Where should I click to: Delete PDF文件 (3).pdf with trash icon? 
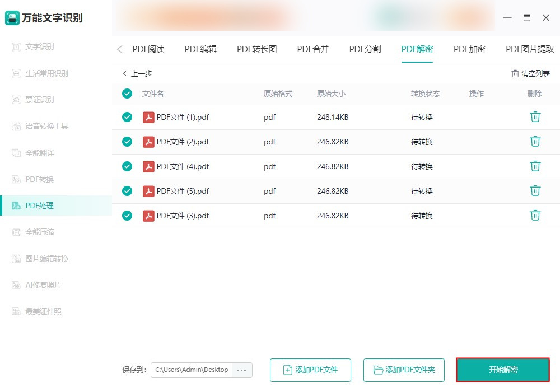tap(535, 215)
